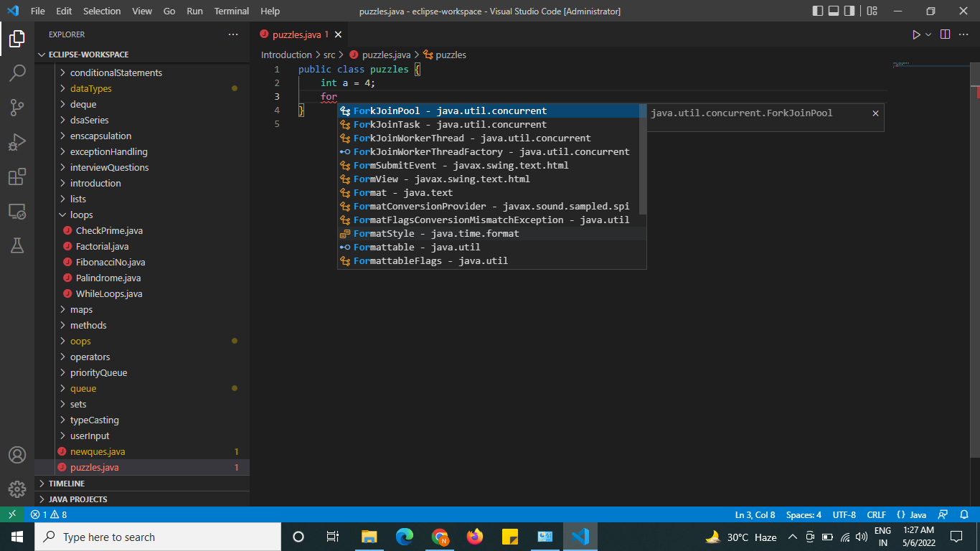Open the notifications bell
Viewport: 980px width, 551px height.
(964, 514)
